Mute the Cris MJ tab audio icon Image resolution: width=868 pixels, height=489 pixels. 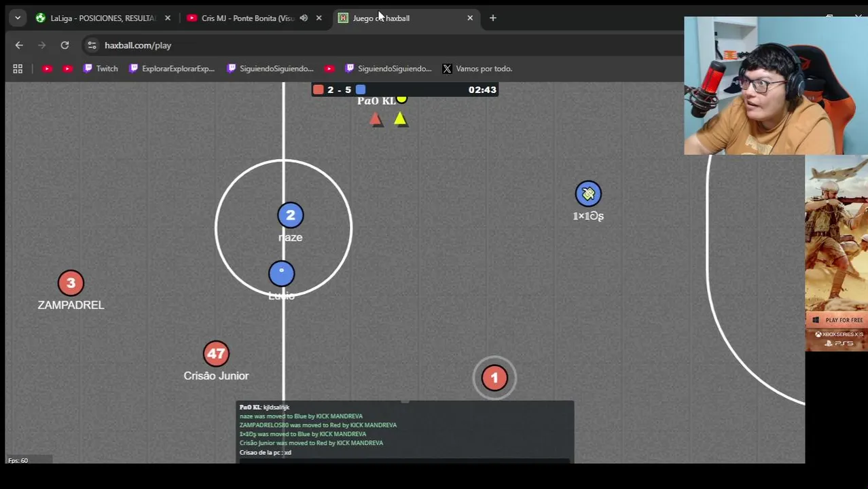pyautogui.click(x=304, y=18)
